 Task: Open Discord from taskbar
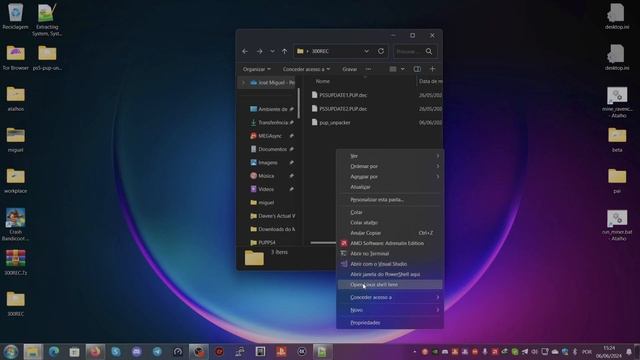coord(136,352)
